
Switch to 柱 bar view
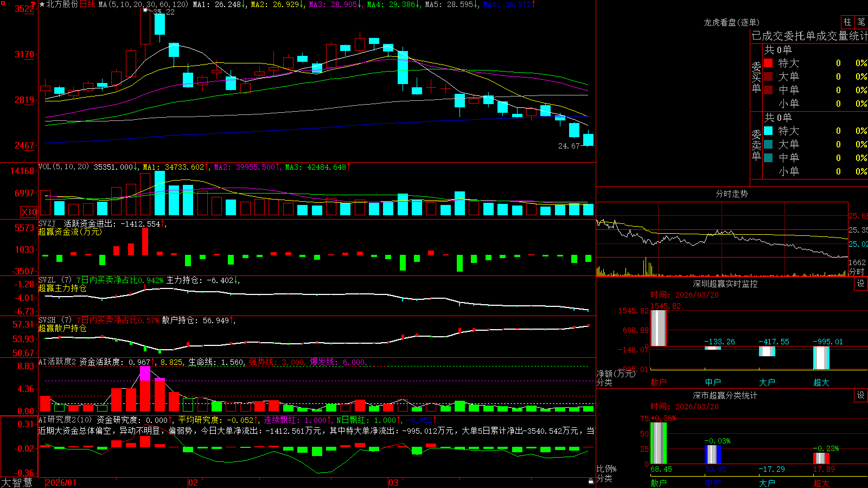(847, 22)
